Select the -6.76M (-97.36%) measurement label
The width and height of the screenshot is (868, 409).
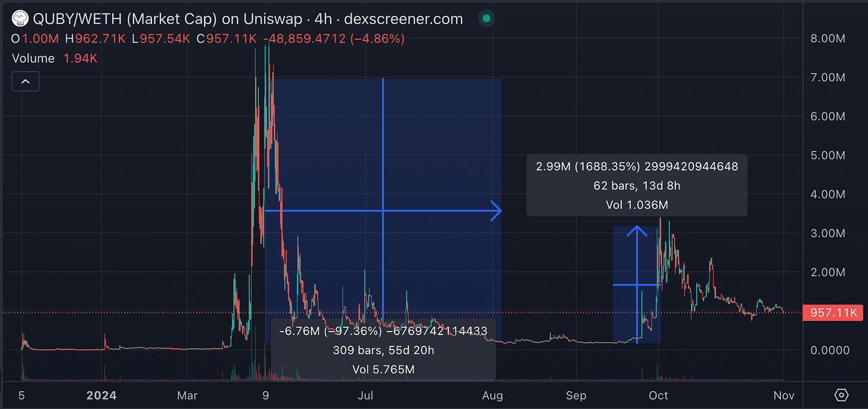(383, 350)
